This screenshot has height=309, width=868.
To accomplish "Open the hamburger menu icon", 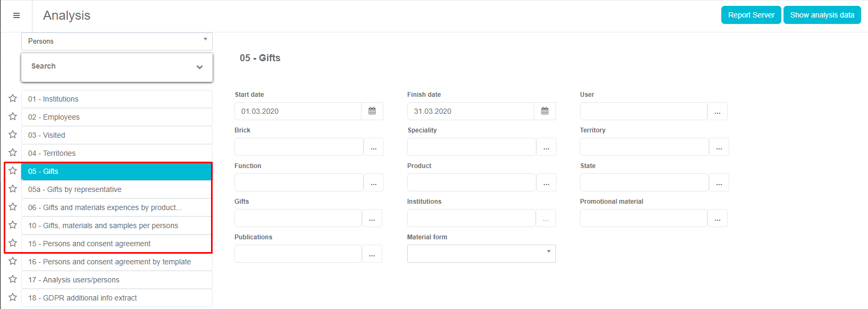I will pyautogui.click(x=16, y=15).
